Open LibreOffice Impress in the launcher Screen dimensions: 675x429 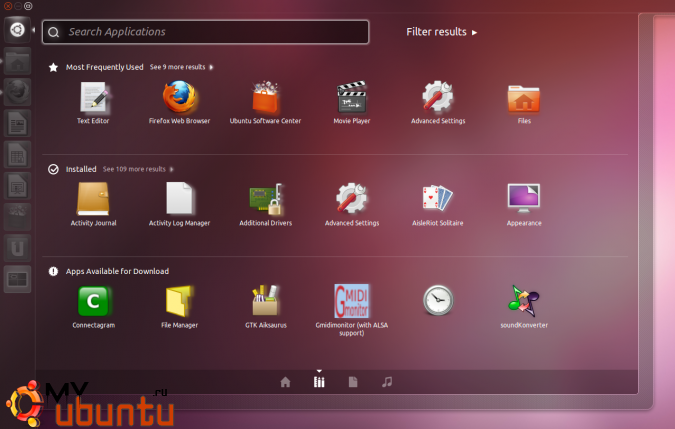pyautogui.click(x=17, y=186)
